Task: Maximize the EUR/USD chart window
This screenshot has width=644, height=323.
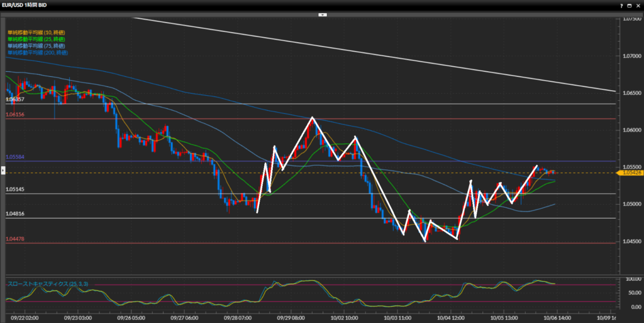Action: (x=630, y=5)
